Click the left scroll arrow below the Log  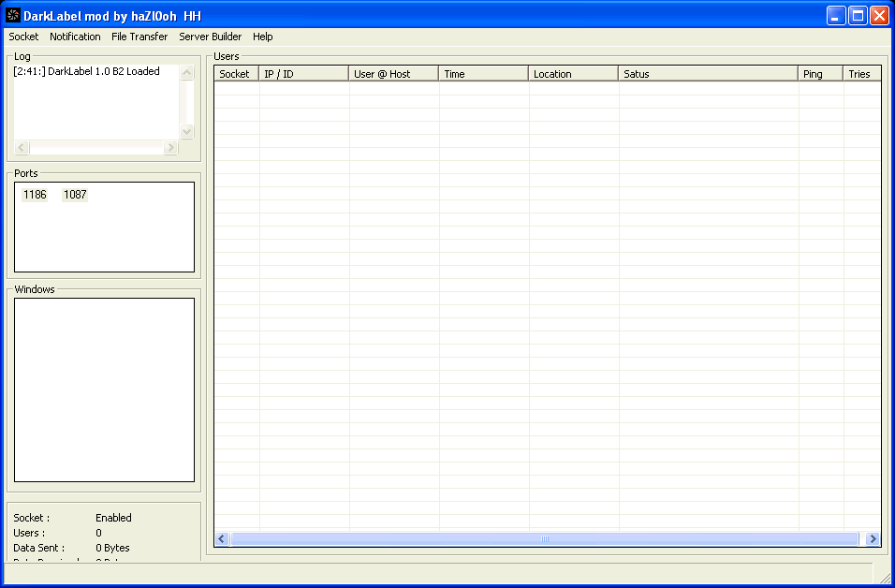[x=21, y=147]
